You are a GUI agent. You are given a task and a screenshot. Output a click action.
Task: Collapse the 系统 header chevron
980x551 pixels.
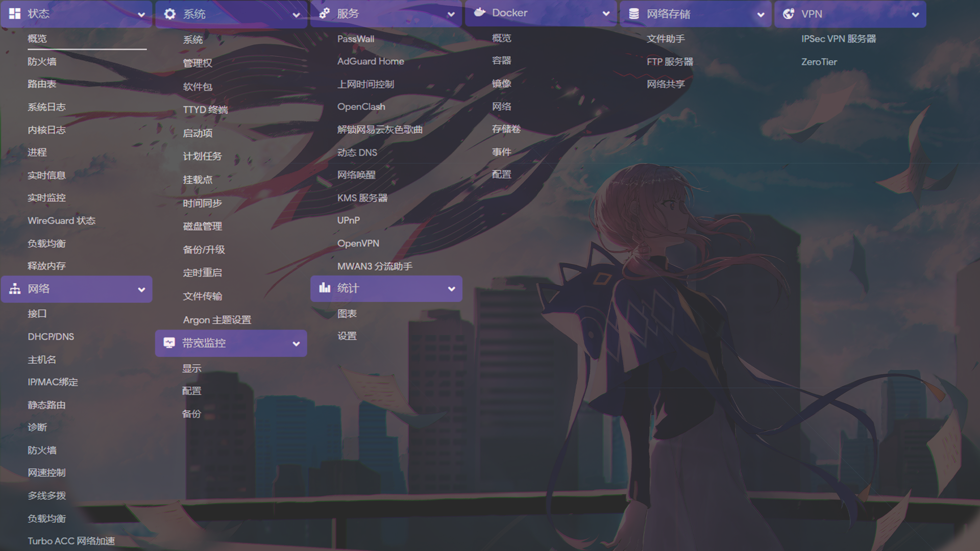[x=296, y=15]
